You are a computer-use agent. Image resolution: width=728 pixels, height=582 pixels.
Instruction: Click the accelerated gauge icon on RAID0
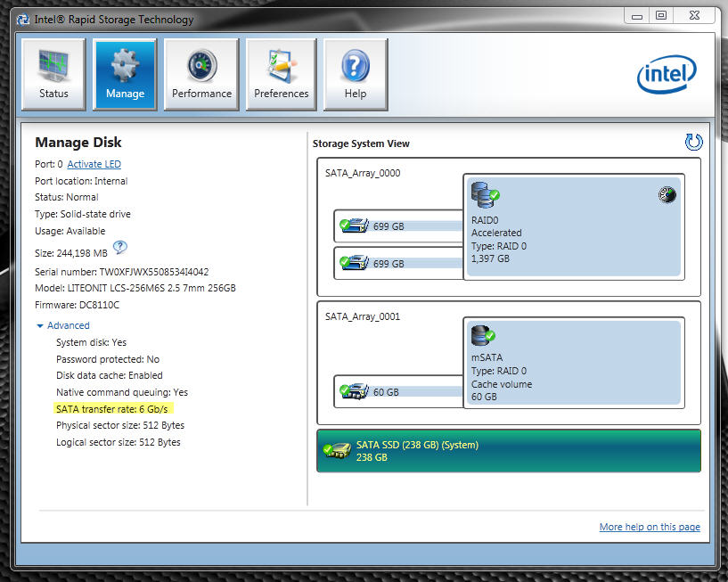pos(667,195)
